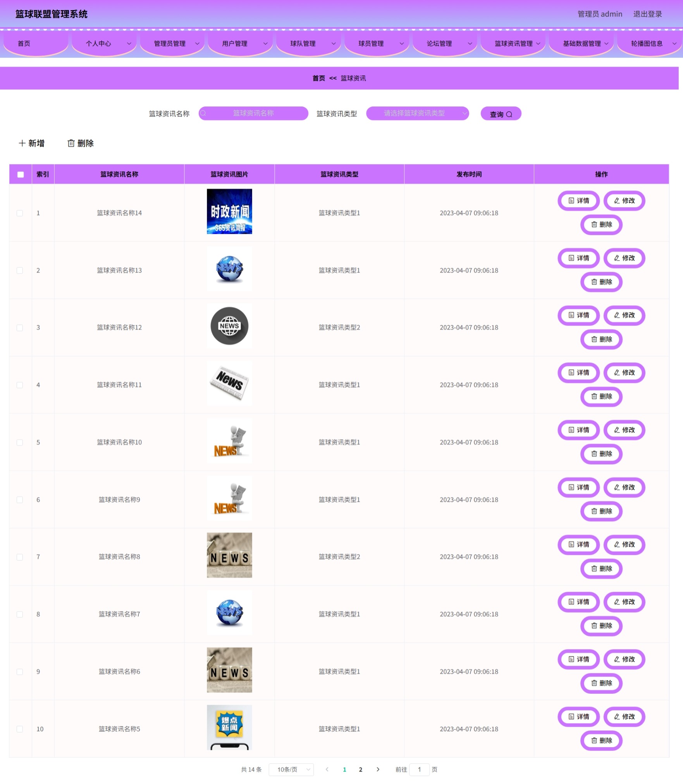Open 详情 for 篮球资讯名称14
Image resolution: width=683 pixels, height=784 pixels.
579,201
